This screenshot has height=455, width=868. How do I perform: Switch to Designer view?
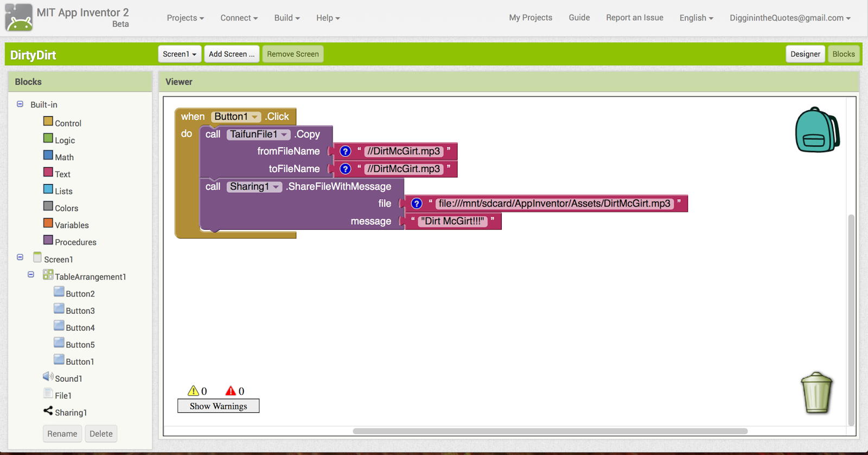(x=805, y=54)
